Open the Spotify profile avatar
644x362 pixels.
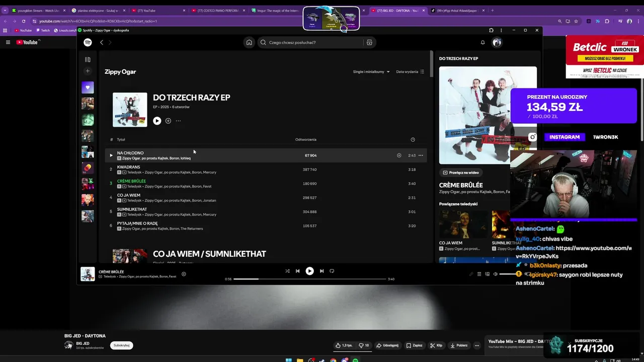pos(497,43)
